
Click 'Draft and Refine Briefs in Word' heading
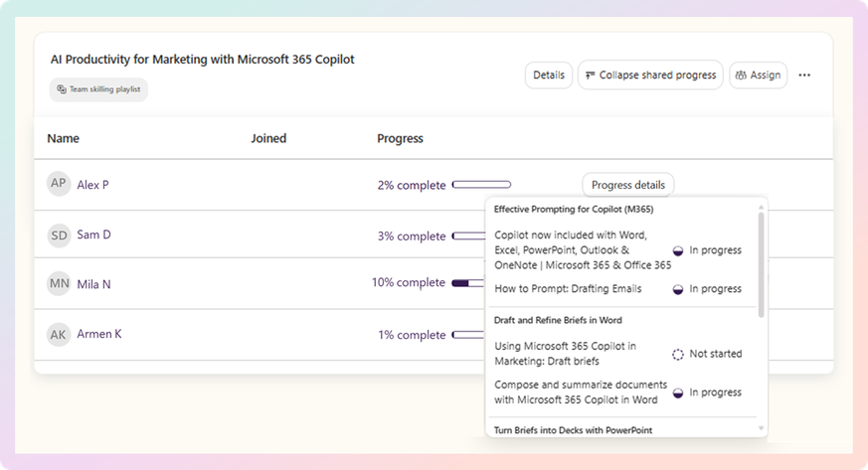click(x=558, y=321)
